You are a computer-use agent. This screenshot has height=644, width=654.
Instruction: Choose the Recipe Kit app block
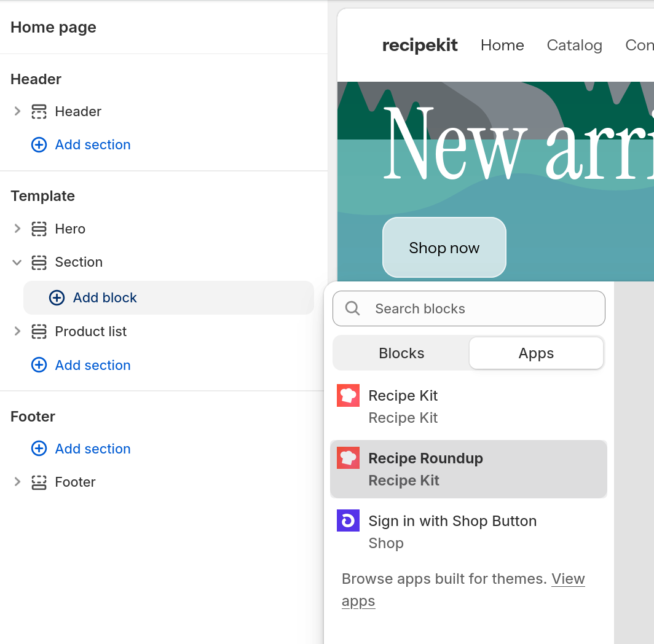[468, 407]
